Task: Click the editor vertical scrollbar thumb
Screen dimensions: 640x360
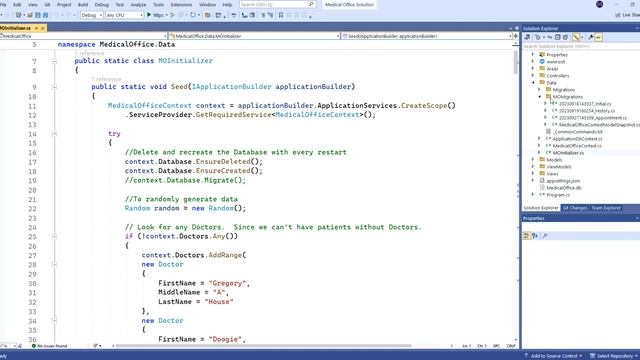Action: 516,62
